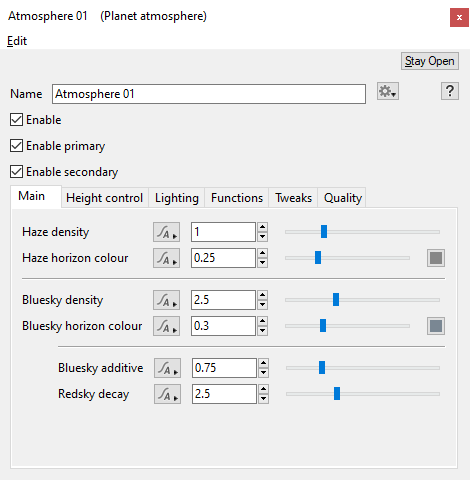Open the Bluesky additive animation button
Image resolution: width=470 pixels, height=480 pixels.
pos(167,368)
